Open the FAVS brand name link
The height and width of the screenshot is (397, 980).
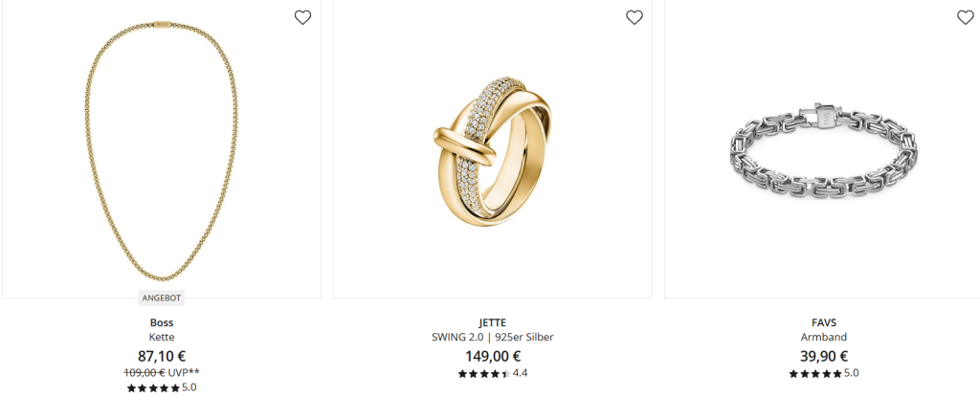(x=824, y=322)
